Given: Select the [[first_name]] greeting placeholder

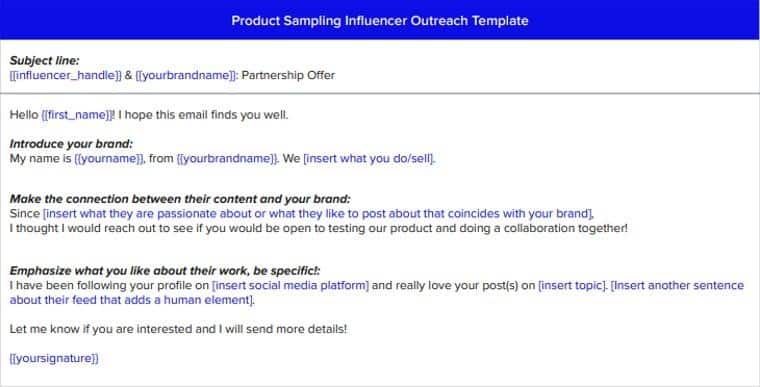Looking at the screenshot, I should pos(78,115).
